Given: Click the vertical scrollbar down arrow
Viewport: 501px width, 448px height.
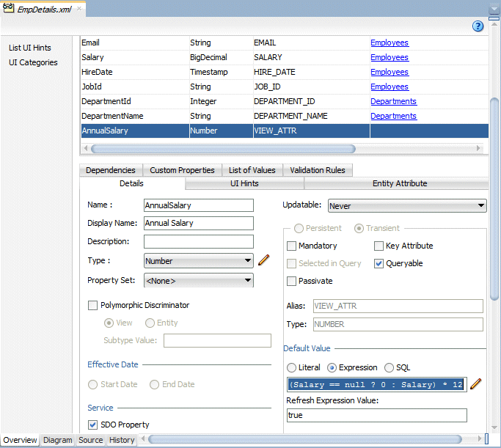Looking at the screenshot, I should (x=494, y=427).
